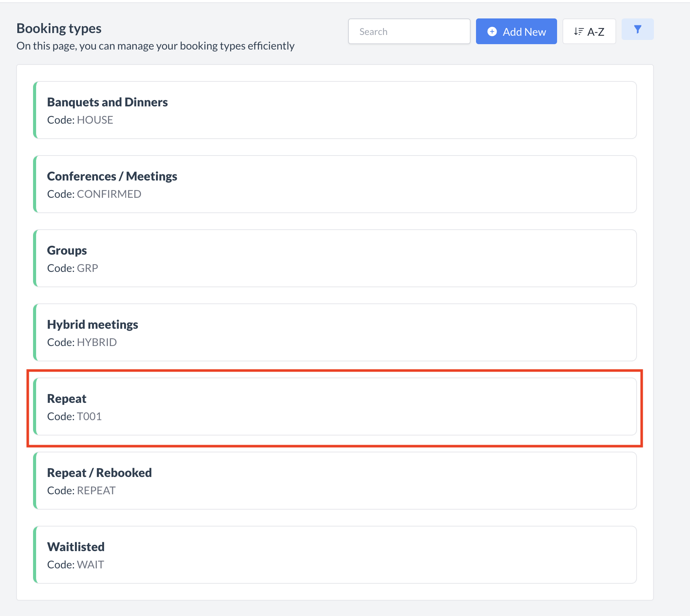Open the Waitlisted booking type
The image size is (690, 616).
[x=335, y=555]
